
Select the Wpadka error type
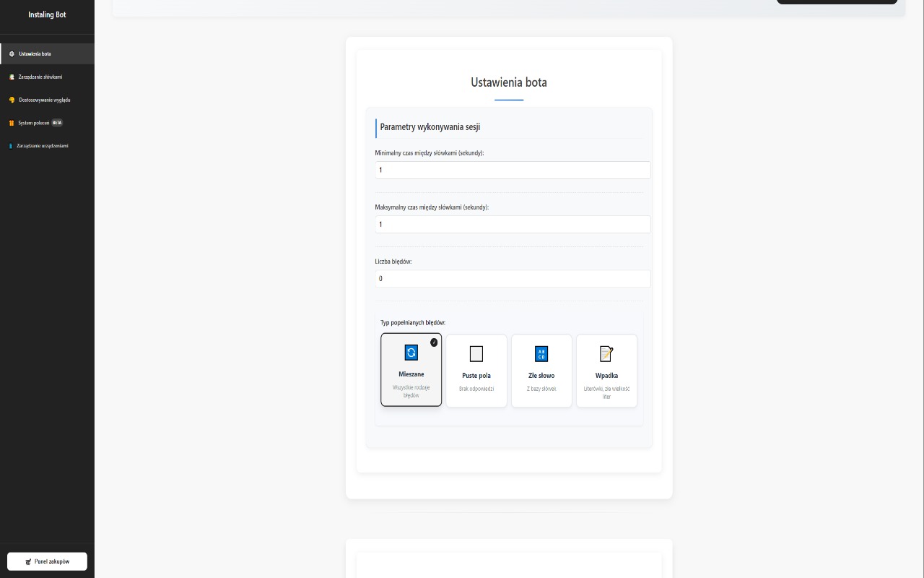(606, 371)
